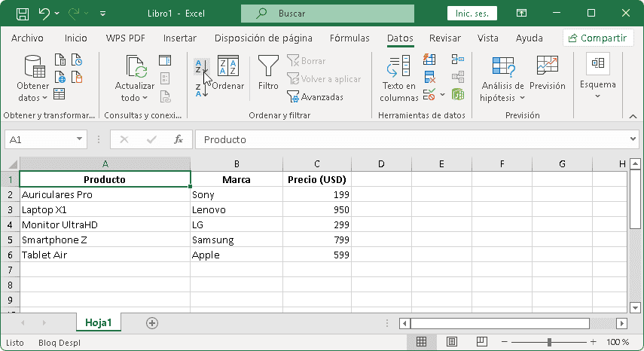Click the Inic. ses. sign-in button

[x=472, y=14]
